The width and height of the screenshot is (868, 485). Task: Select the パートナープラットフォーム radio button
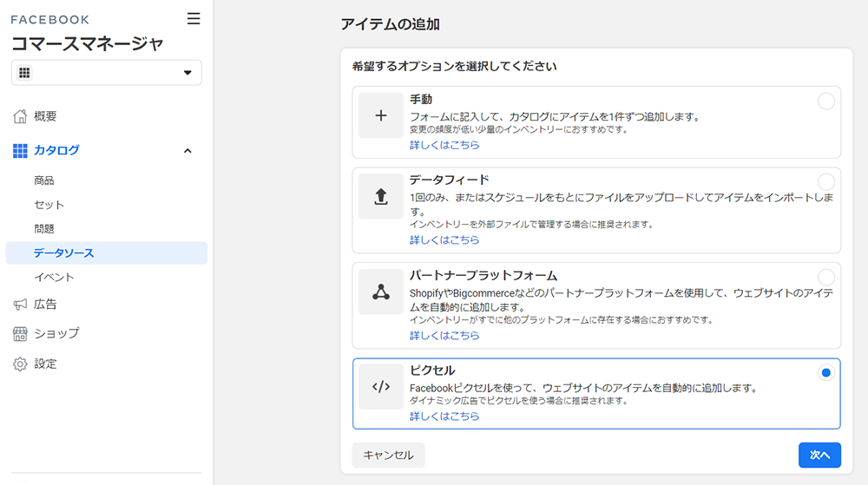[x=826, y=277]
